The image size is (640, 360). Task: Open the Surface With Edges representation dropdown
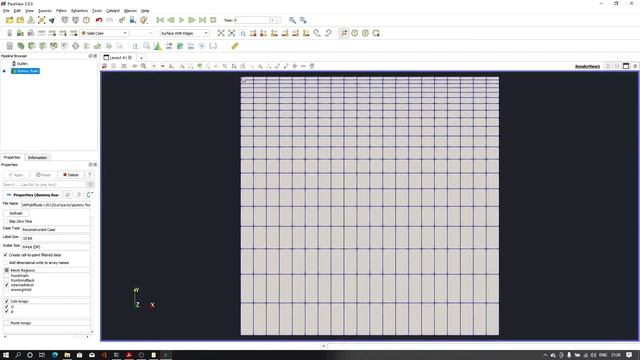(184, 33)
